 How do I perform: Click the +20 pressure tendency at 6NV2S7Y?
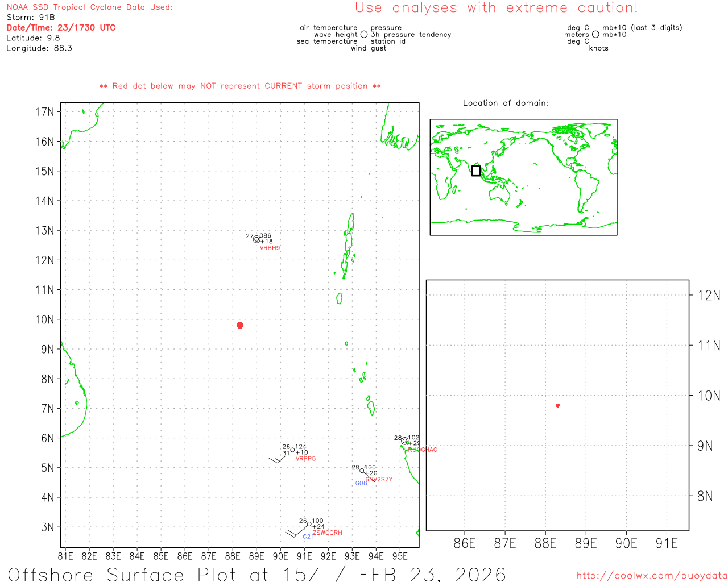[371, 473]
